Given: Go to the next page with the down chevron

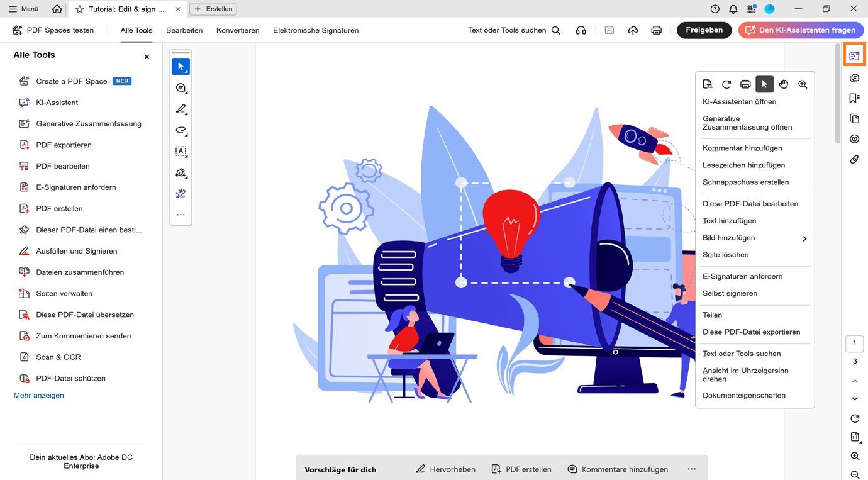Looking at the screenshot, I should point(855,399).
